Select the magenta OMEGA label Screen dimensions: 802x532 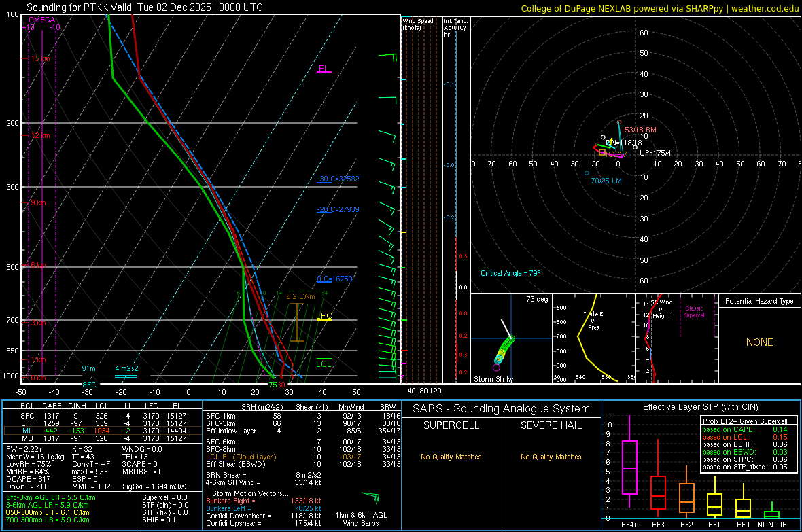(x=42, y=20)
